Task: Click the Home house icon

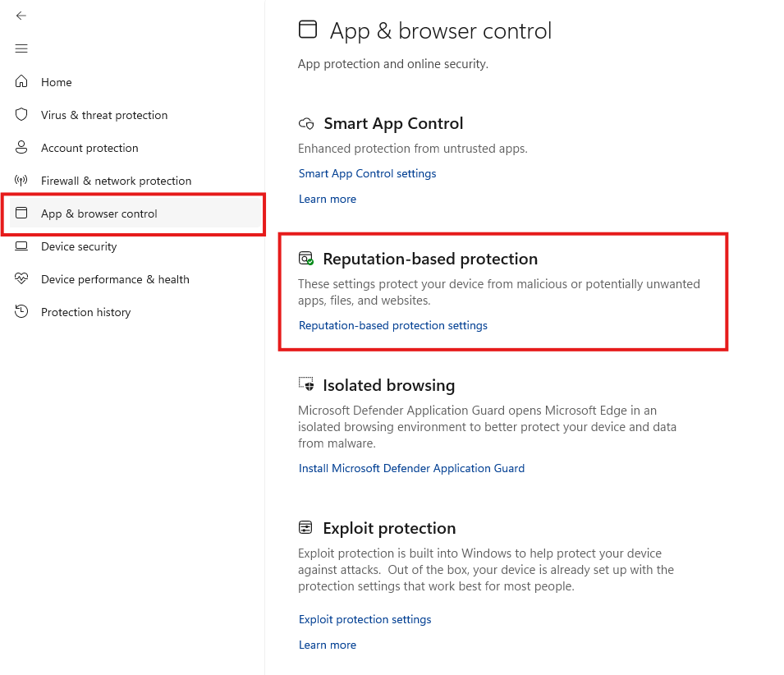Action: pos(22,82)
